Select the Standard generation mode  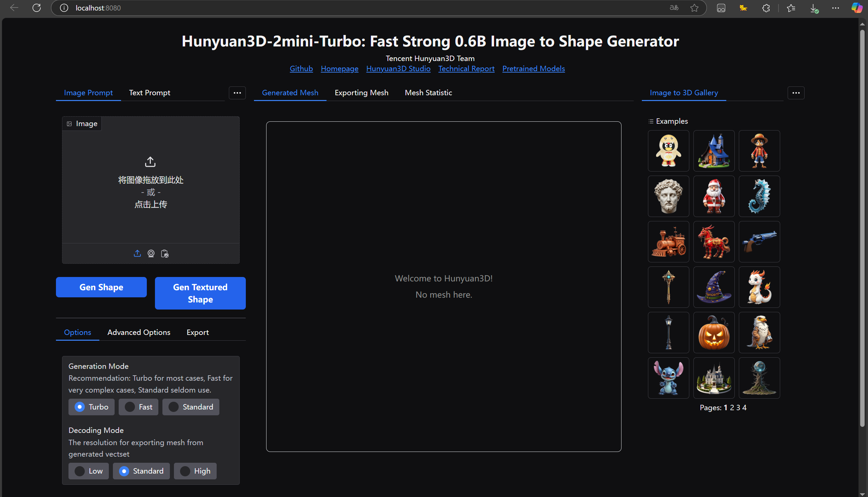click(191, 407)
